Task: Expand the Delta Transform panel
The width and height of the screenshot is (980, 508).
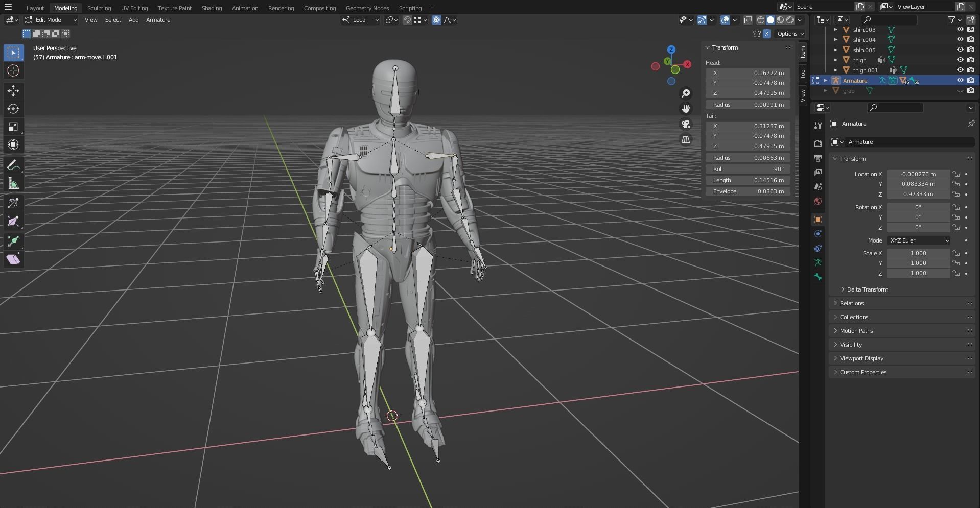Action: [868, 289]
